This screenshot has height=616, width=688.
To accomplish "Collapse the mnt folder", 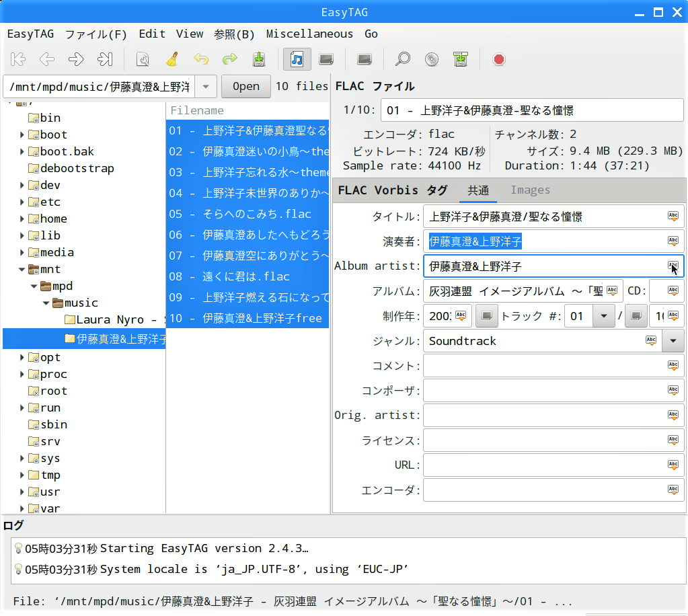I will pyautogui.click(x=22, y=270).
